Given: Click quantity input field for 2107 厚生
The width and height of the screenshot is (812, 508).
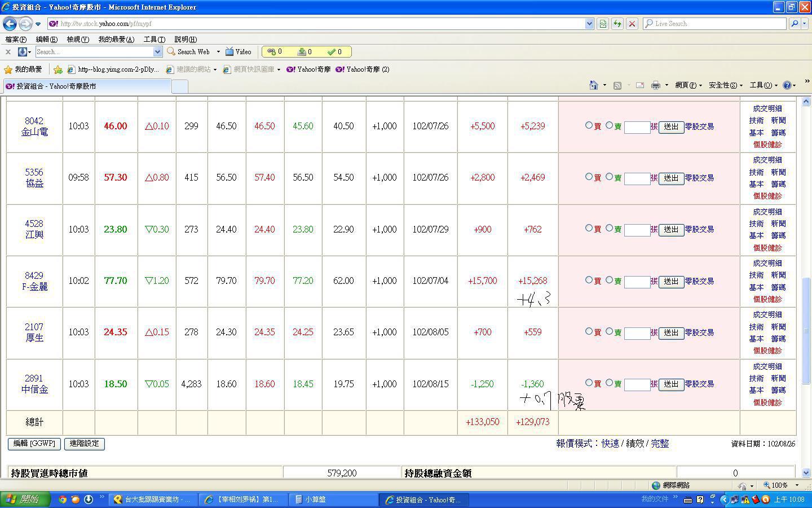Looking at the screenshot, I should [637, 333].
